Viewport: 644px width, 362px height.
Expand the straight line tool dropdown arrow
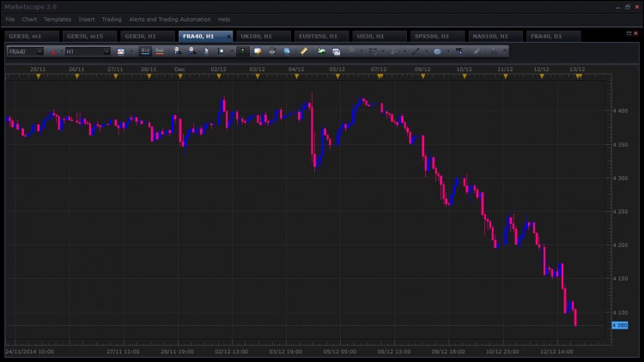(427, 51)
